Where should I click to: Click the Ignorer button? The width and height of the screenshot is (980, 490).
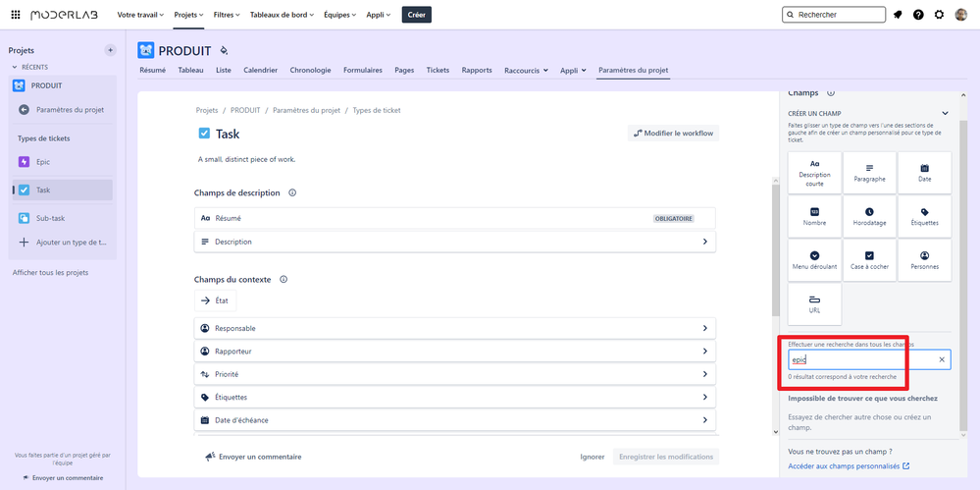pyautogui.click(x=592, y=457)
